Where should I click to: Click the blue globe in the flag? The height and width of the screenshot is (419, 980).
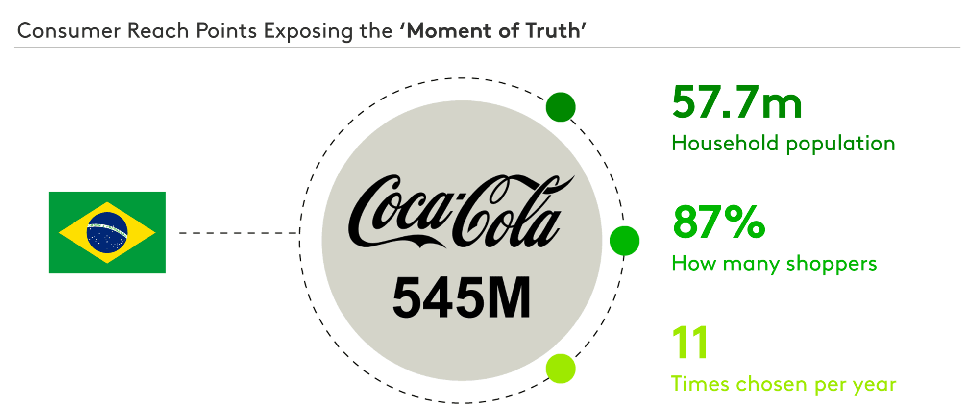[x=107, y=232]
